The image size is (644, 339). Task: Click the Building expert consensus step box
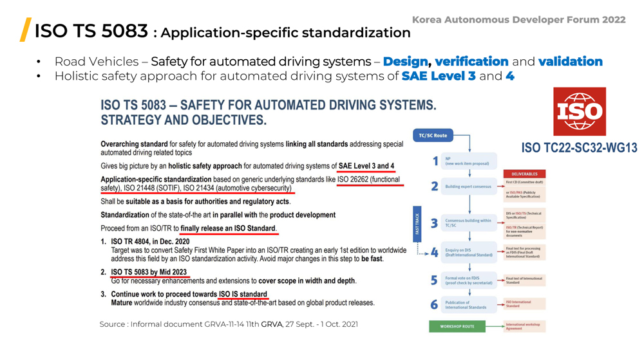point(469,187)
